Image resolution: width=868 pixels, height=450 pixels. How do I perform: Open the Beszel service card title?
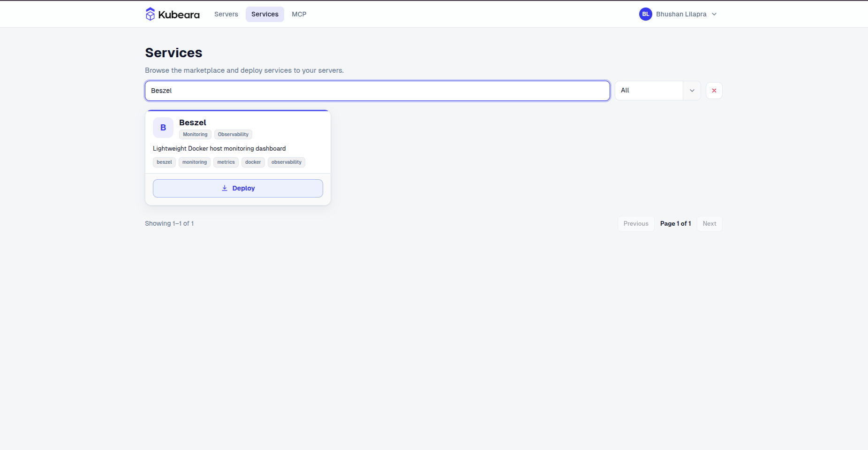click(193, 122)
